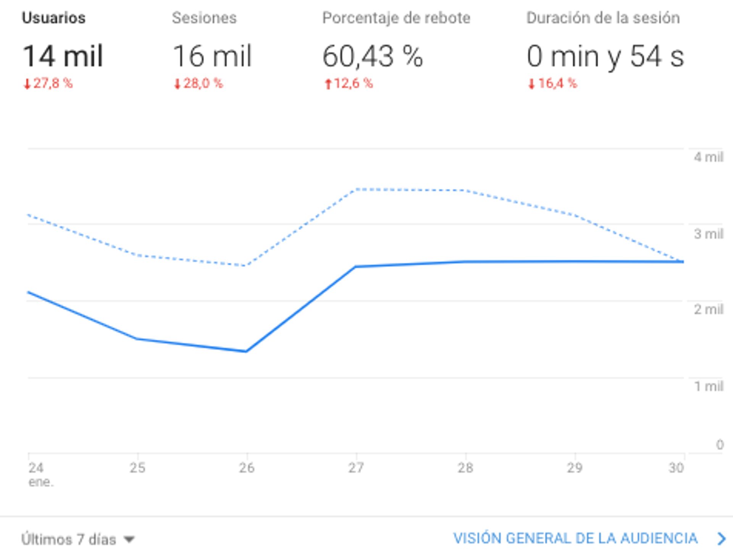Click the 60,43 % bounce rate value
This screenshot has width=733, height=560.
click(372, 56)
